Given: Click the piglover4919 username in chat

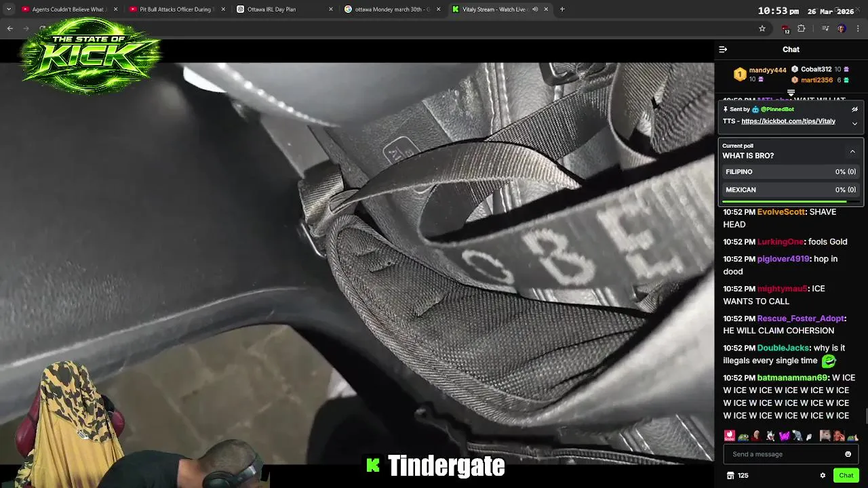Looking at the screenshot, I should click(783, 259).
